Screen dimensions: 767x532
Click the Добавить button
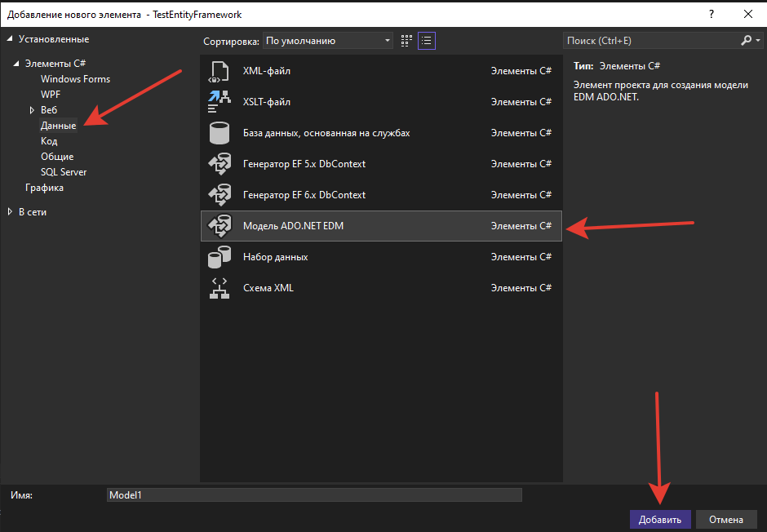660,520
